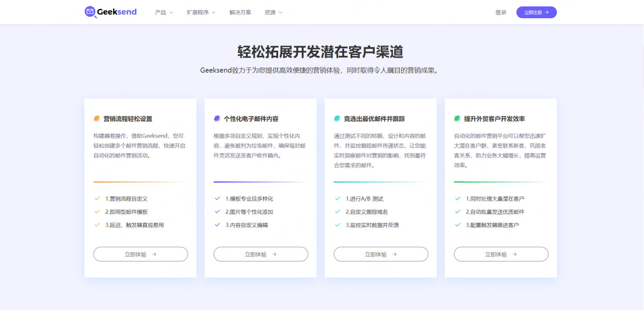Click the teal icon beside 竞选出最优邮件并跟踪
Viewport: 644px width, 310px height.
[337, 119]
